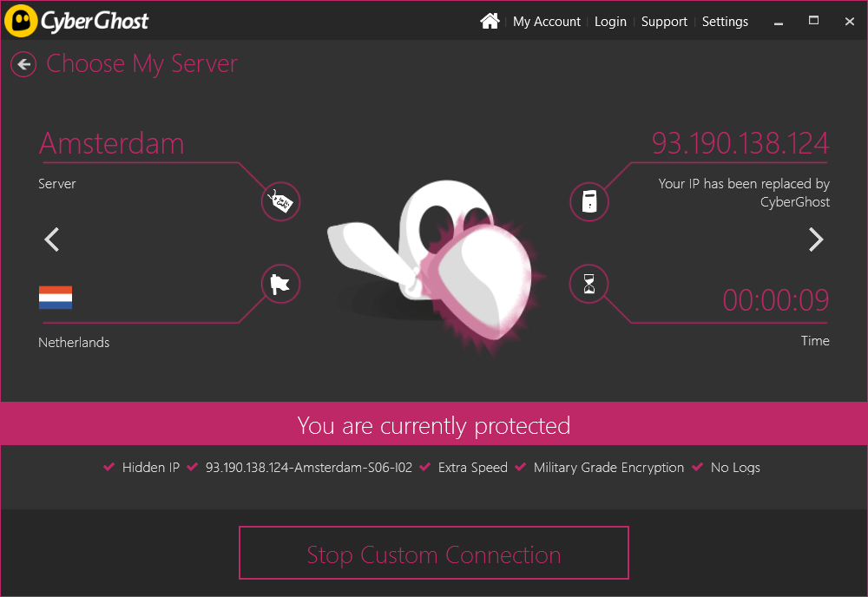Close the CyberGhost window
The height and width of the screenshot is (597, 868).
coord(850,22)
